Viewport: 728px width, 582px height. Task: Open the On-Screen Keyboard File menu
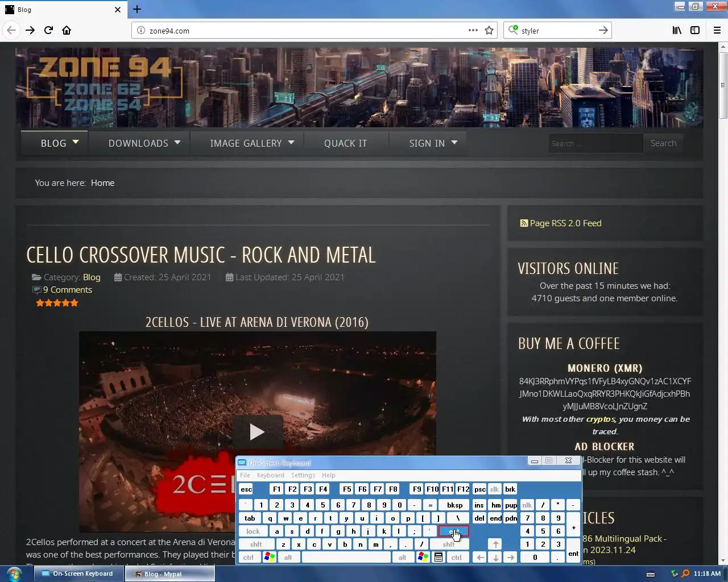(245, 475)
